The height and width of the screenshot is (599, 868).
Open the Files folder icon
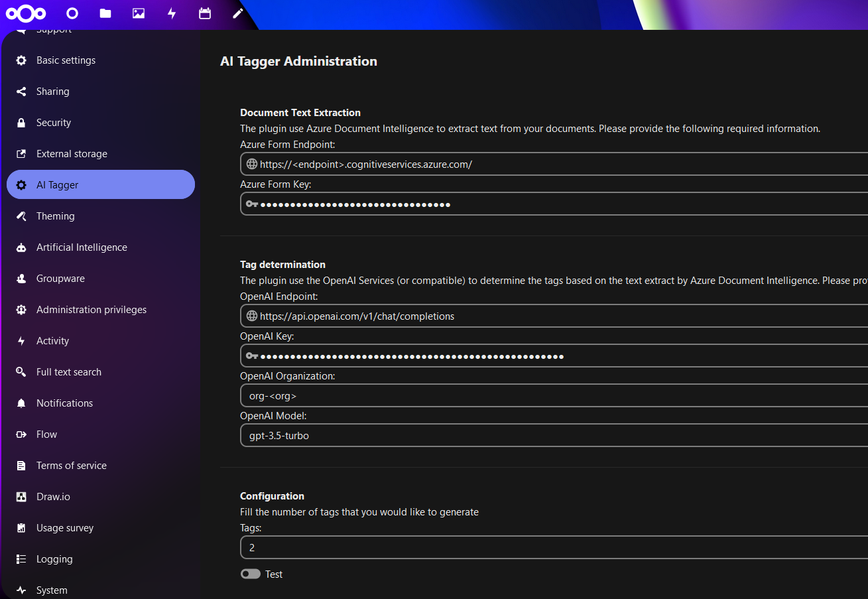pyautogui.click(x=105, y=13)
